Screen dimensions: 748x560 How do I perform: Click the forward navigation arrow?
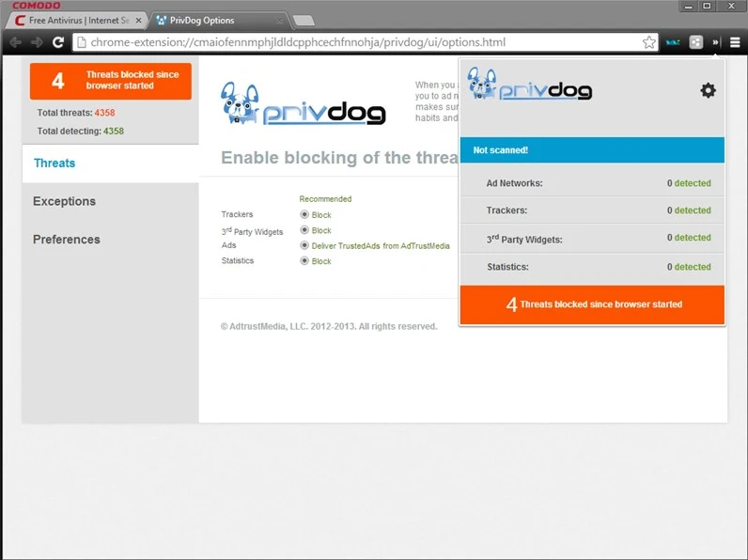coord(37,42)
